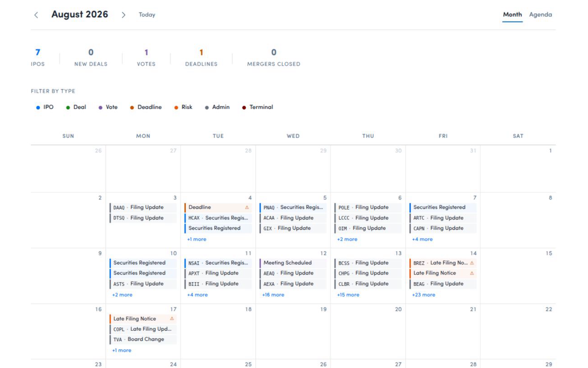Toggle Terminal type filter

[x=258, y=107]
